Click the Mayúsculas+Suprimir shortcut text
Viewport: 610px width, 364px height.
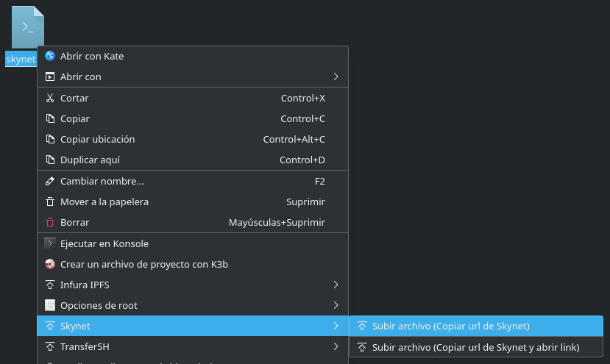point(277,222)
